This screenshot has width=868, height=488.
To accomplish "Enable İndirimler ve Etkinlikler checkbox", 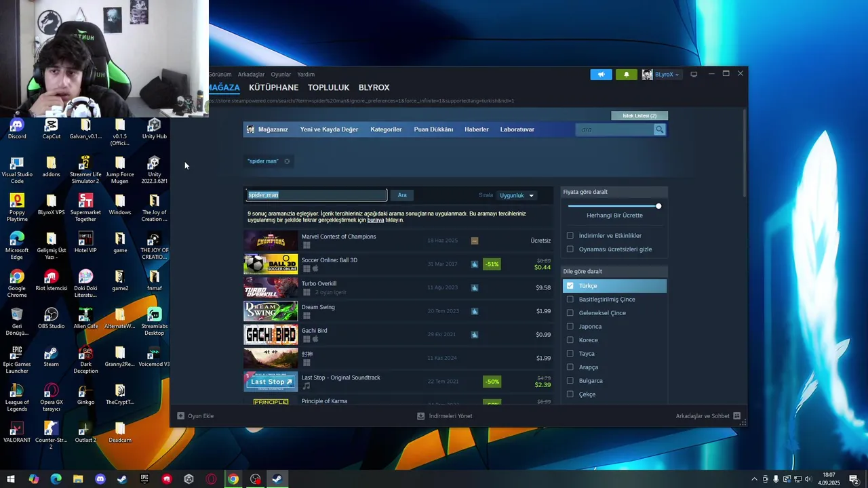I will (x=570, y=236).
